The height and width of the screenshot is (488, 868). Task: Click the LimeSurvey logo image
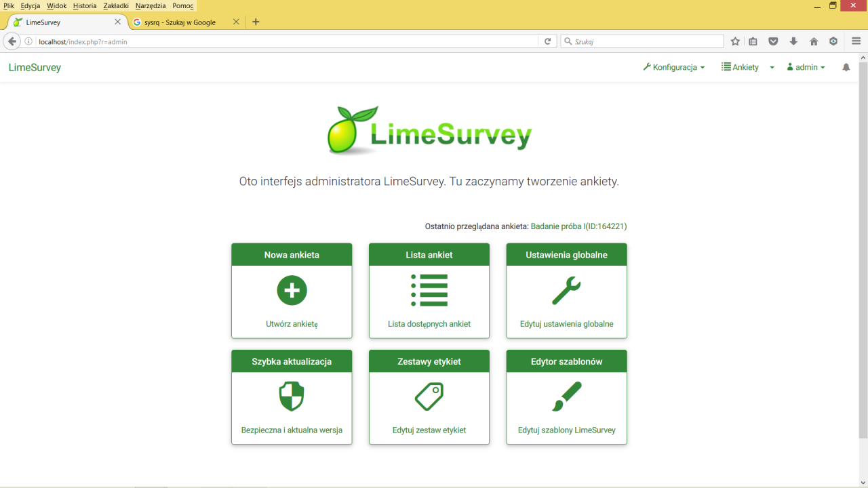[x=429, y=131]
